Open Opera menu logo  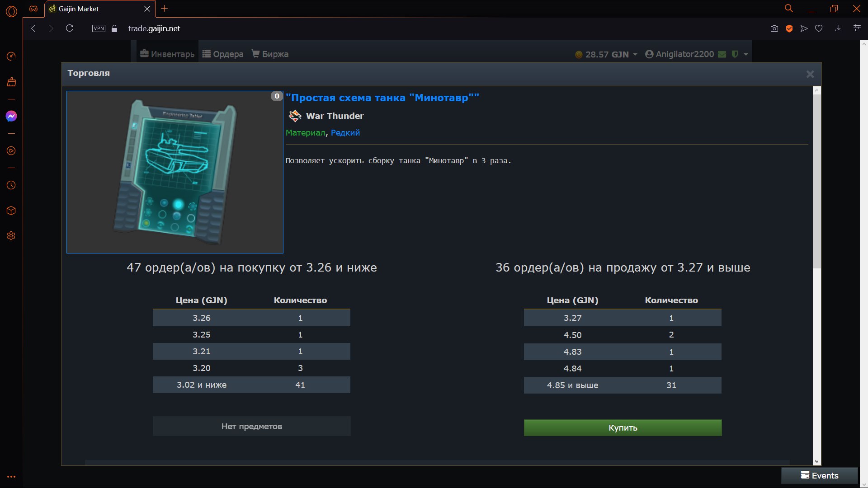click(11, 11)
